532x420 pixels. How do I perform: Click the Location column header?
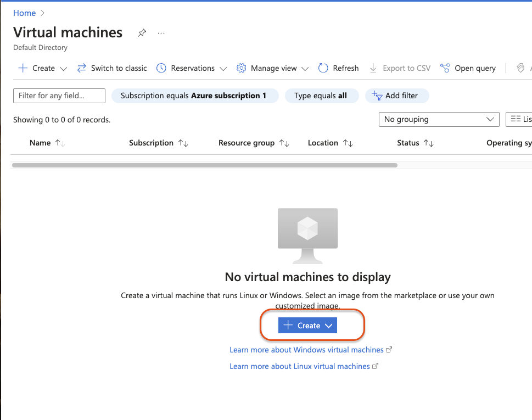tap(323, 143)
